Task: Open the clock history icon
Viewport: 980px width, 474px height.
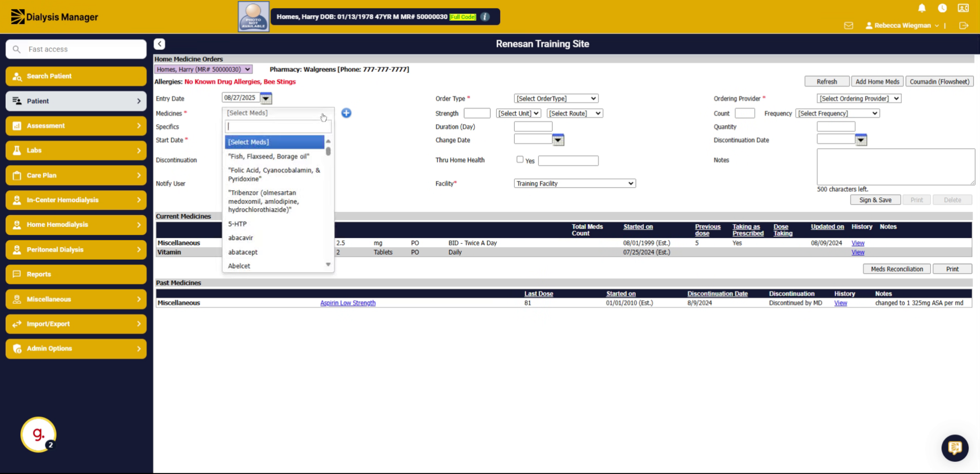Action: pyautogui.click(x=942, y=8)
